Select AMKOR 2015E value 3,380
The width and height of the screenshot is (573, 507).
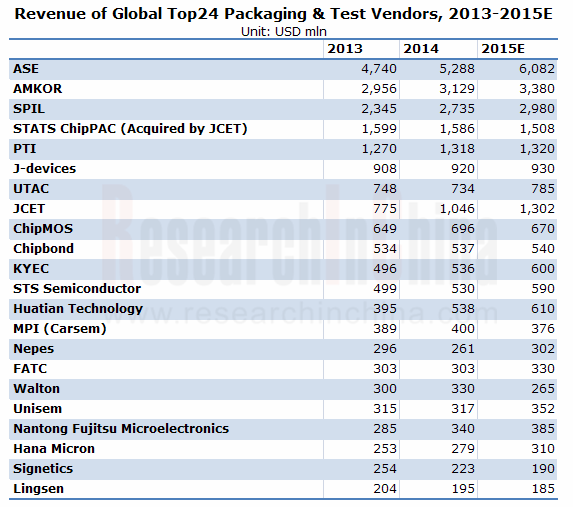click(537, 89)
